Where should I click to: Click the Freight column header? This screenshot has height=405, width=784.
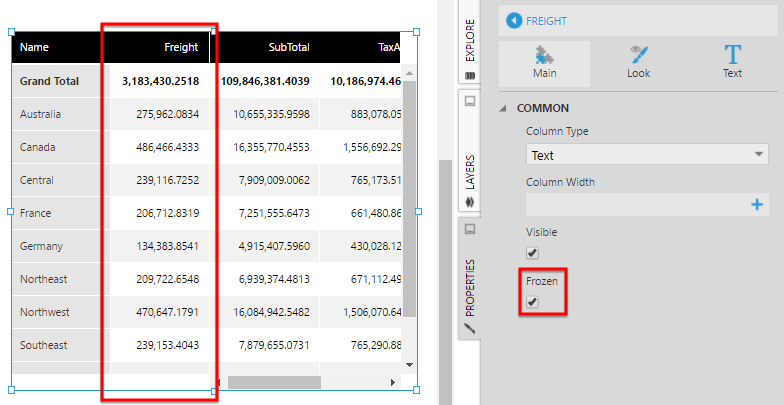181,48
